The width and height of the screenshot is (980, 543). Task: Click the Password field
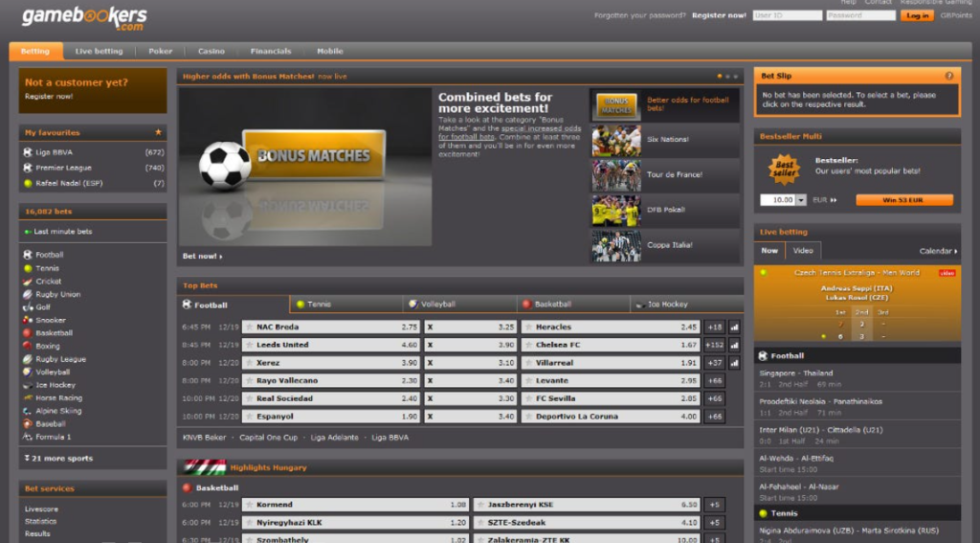pyautogui.click(x=860, y=15)
